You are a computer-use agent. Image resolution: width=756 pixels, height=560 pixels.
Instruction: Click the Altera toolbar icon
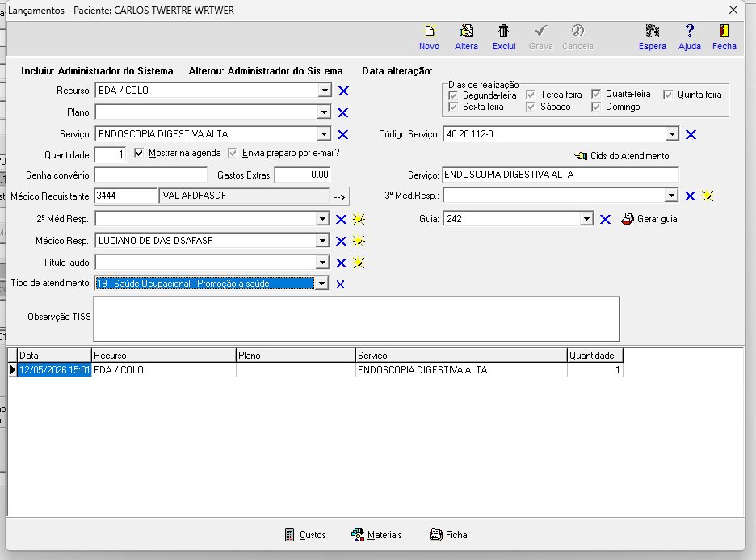[x=466, y=32]
